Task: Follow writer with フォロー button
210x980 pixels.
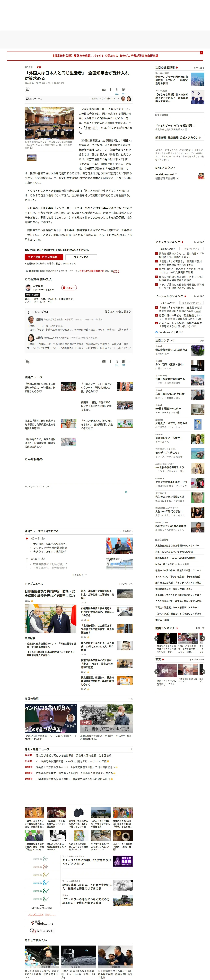Action: coord(69,288)
